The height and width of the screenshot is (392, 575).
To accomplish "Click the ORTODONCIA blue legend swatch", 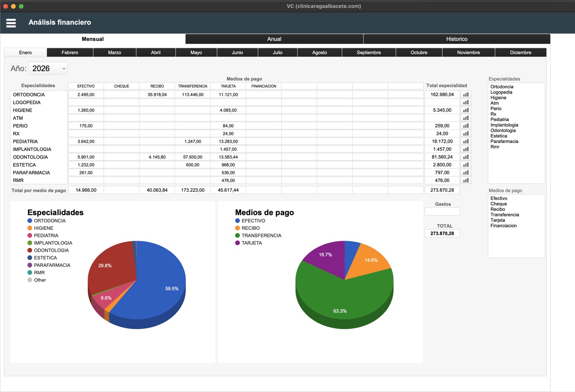I will 30,221.
